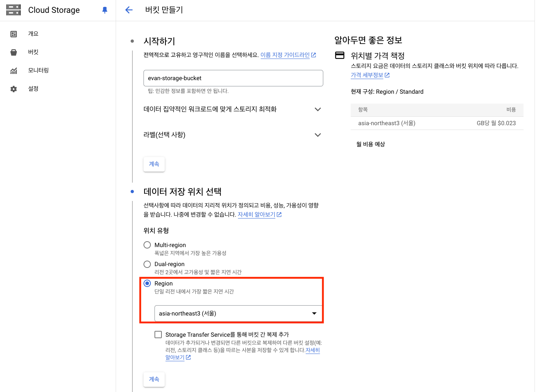The width and height of the screenshot is (540, 392).
Task: Click the Cloud Storage title text
Action: (54, 10)
